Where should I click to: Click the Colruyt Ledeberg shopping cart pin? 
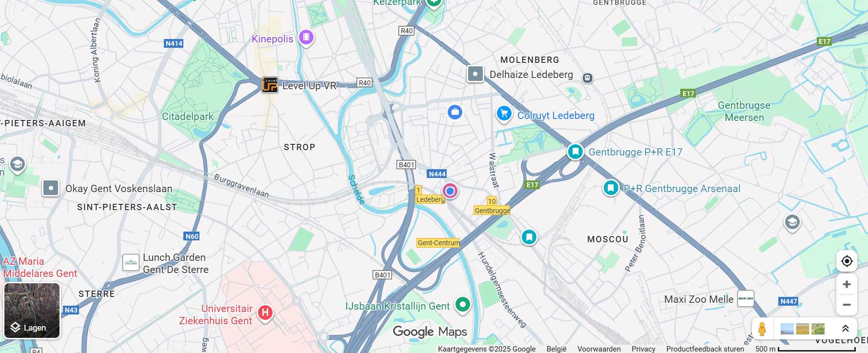click(504, 114)
